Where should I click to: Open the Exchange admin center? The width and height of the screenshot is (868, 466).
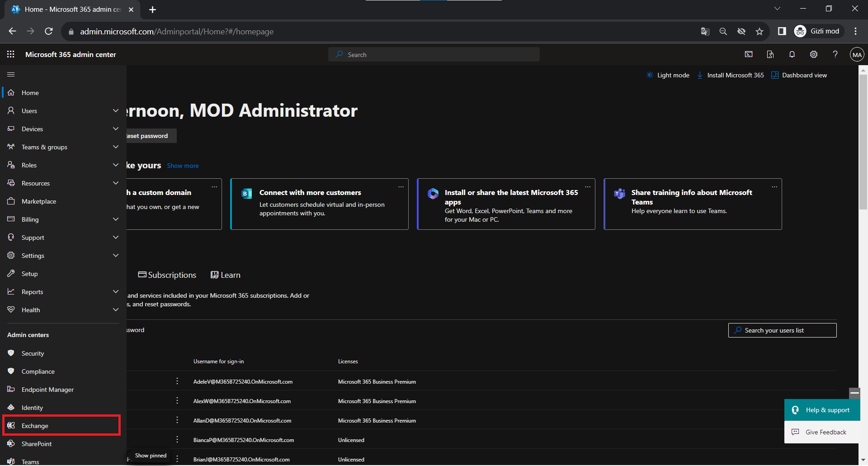[35, 426]
